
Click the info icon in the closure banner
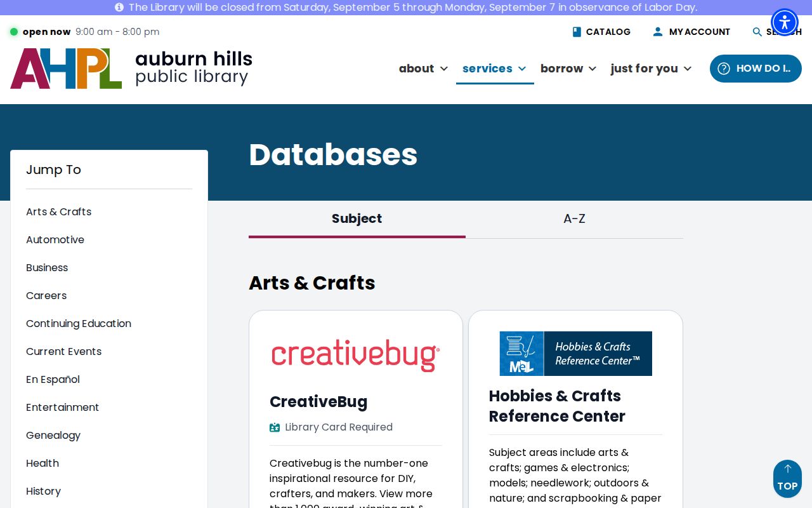tap(119, 8)
